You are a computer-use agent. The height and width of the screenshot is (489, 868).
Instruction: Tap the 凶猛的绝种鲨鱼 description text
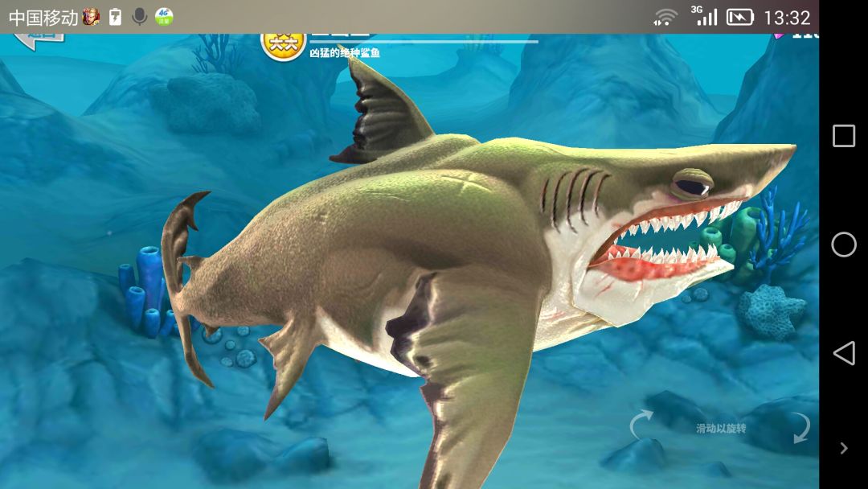(344, 53)
